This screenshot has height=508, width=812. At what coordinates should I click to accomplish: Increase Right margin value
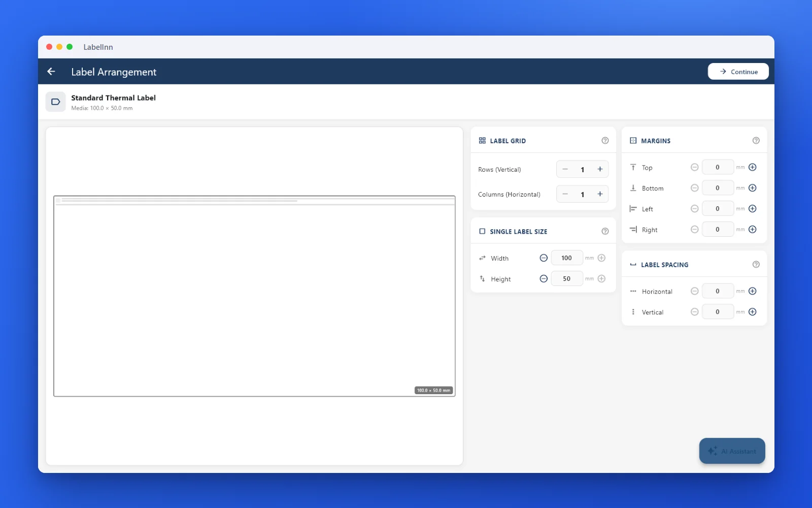753,230
